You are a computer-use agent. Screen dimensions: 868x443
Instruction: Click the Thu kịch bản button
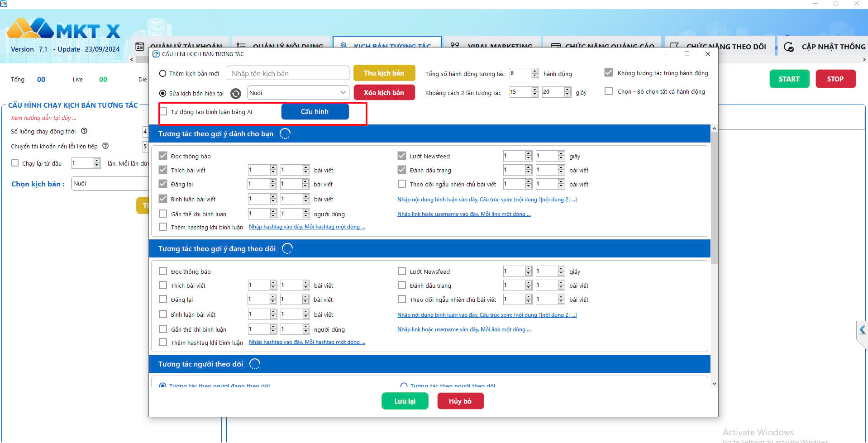coord(384,73)
